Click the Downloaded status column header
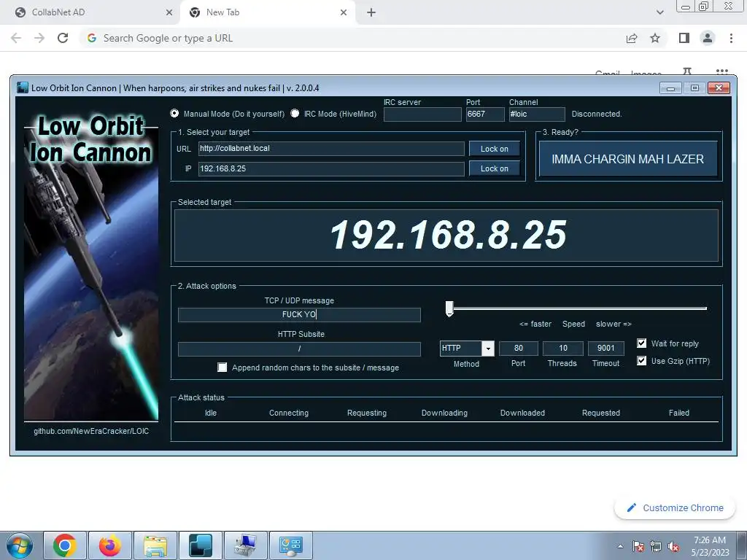This screenshot has width=747, height=560. pos(522,413)
